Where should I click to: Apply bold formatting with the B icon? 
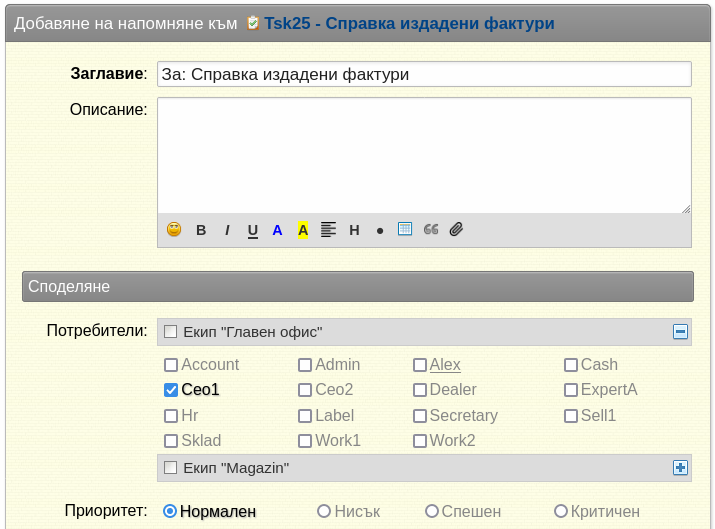[x=201, y=230]
